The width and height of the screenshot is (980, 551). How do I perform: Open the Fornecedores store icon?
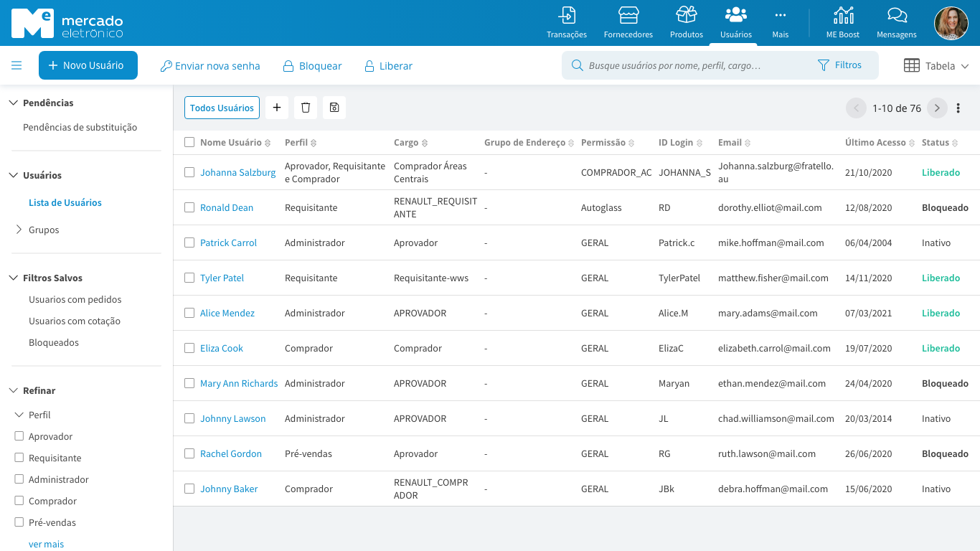[628, 15]
